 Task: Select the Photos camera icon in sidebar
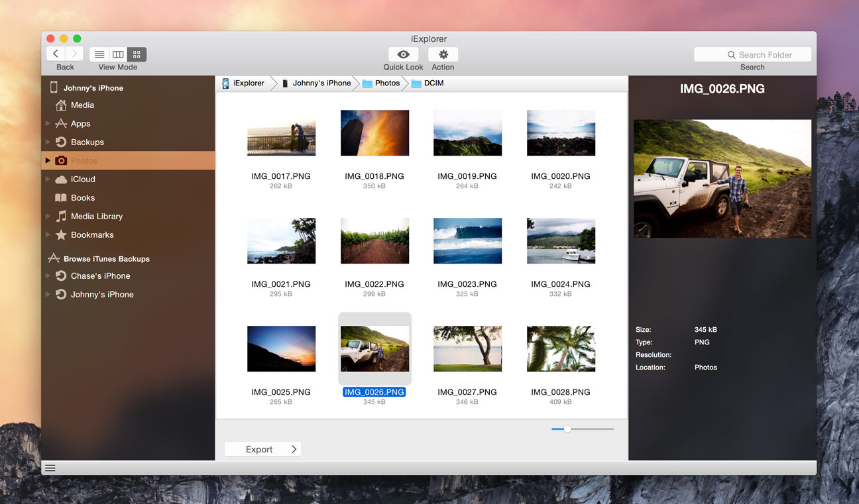tap(61, 161)
